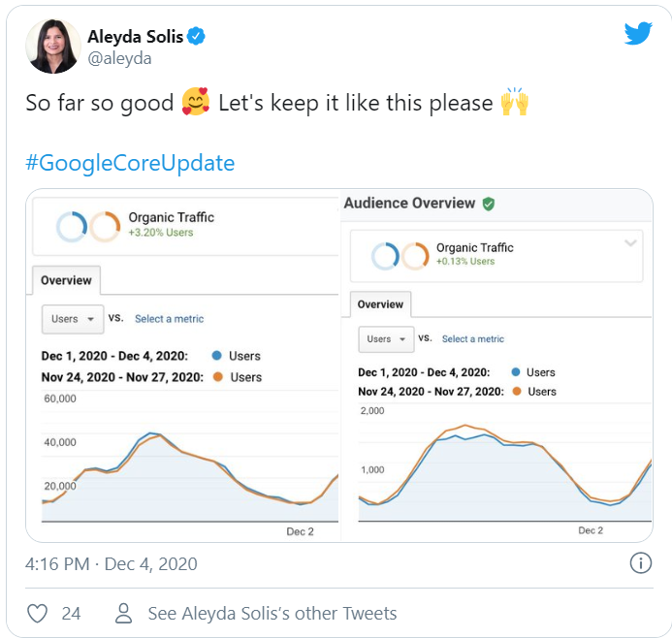
Task: Open the right Users metric dropdown
Action: click(386, 339)
